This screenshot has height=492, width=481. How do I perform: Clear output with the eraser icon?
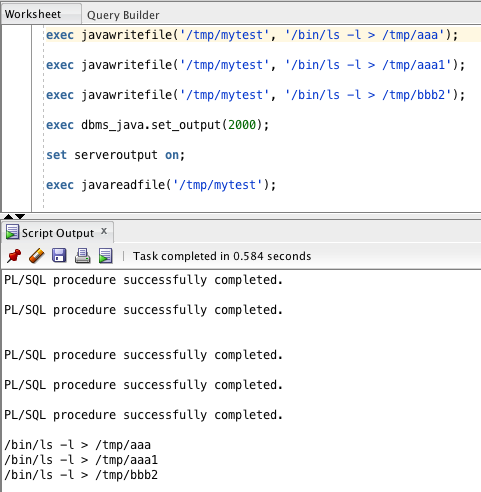tap(37, 256)
